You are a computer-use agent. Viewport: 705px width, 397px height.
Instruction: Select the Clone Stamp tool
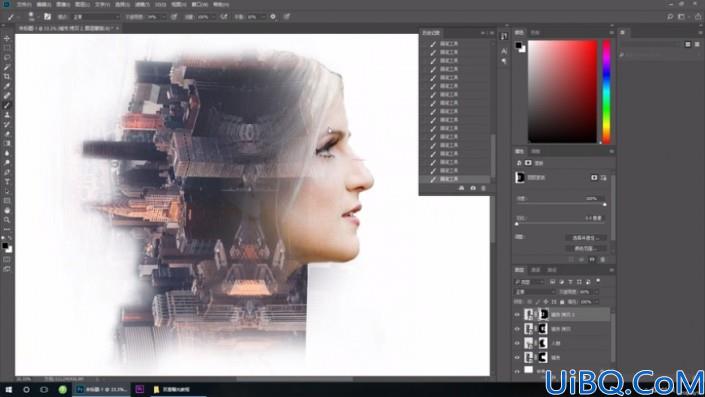coord(7,115)
